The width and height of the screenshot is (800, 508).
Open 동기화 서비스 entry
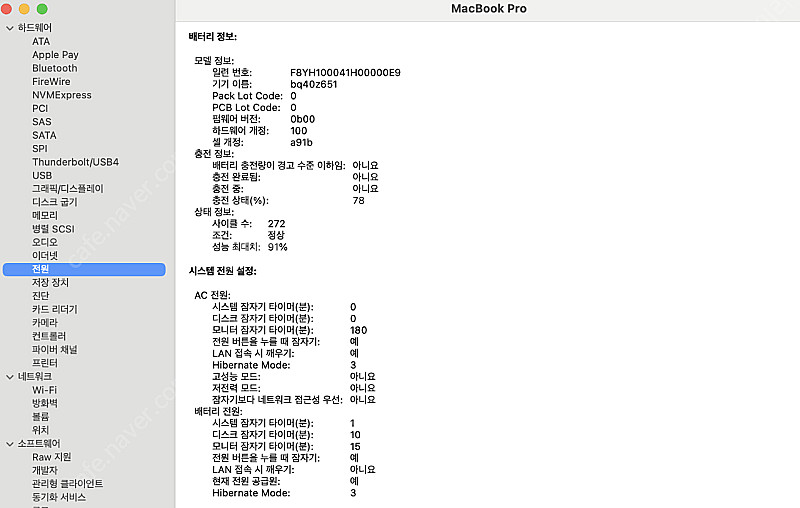(x=59, y=497)
